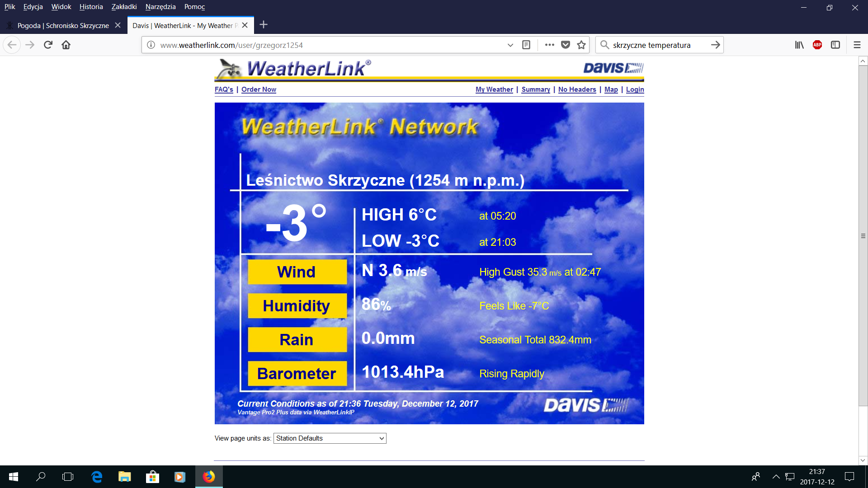Click the yellow Wind label
The height and width of the screenshot is (488, 868).
point(297,272)
